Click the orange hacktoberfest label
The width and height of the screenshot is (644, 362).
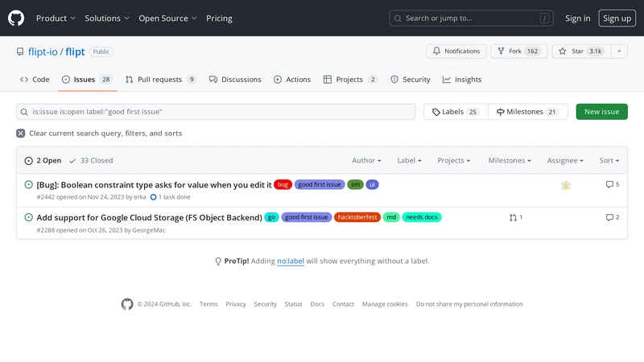point(357,217)
